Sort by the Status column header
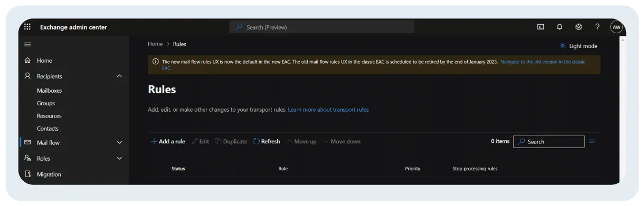Viewport: 644px width, 206px height. (178, 169)
